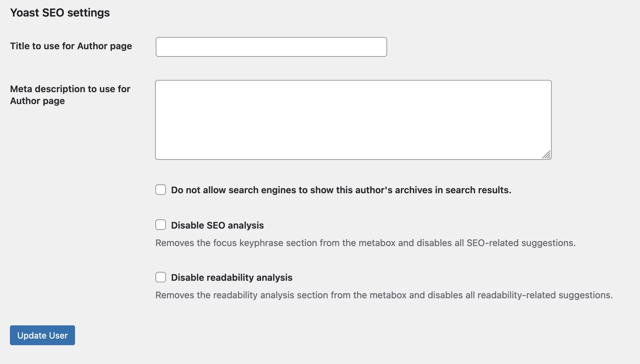Click the 'Disable SEO analysis' label text
640x364 pixels.
218,225
